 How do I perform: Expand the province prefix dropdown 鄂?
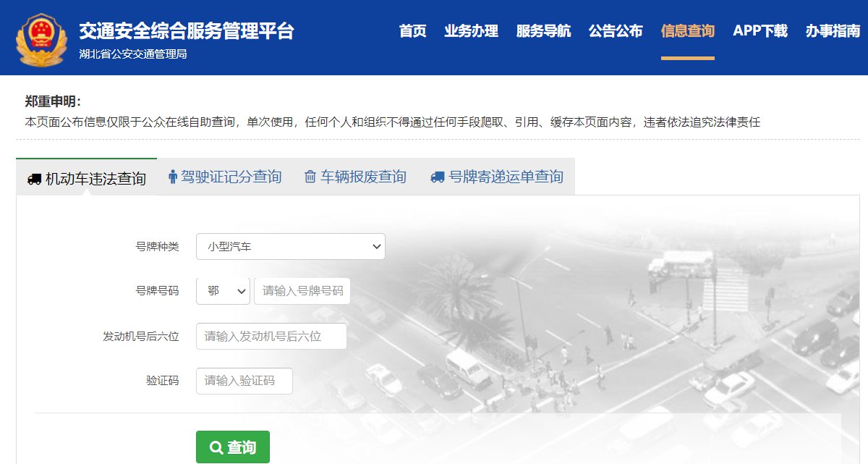click(223, 291)
